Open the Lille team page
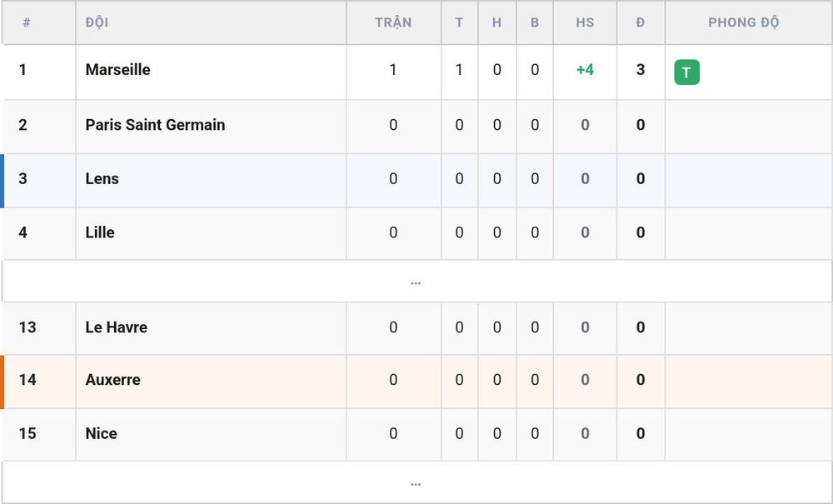The height and width of the screenshot is (504, 833). [100, 232]
